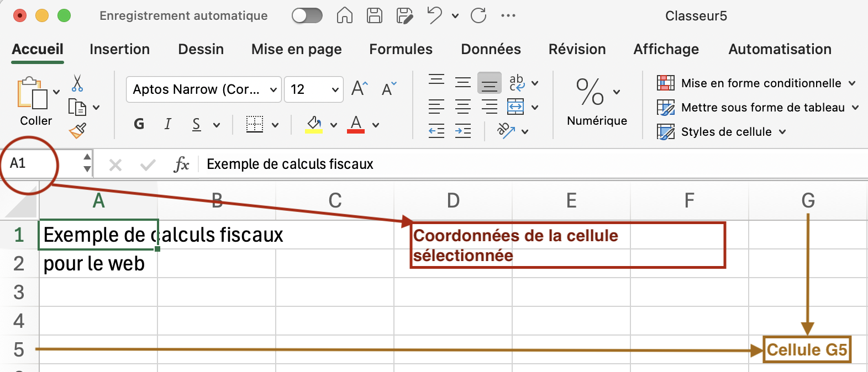Screen dimensions: 868x372
Task: Click the Copy documents icon
Action: 77,107
